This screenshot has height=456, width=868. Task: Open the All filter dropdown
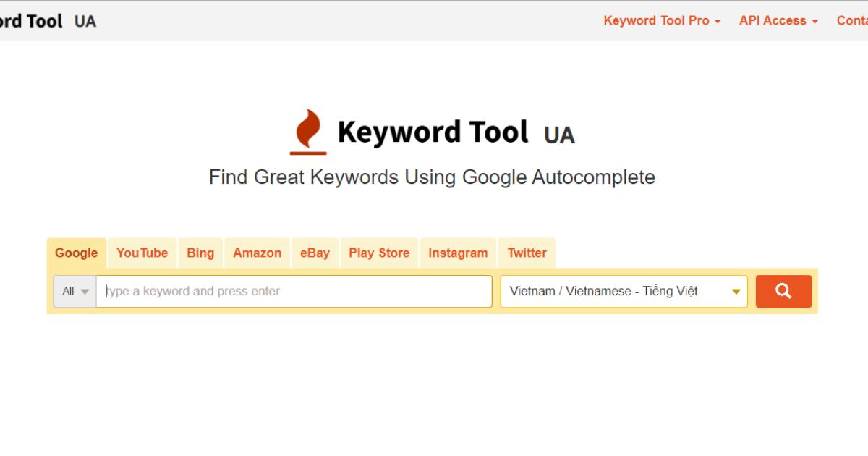pos(75,291)
